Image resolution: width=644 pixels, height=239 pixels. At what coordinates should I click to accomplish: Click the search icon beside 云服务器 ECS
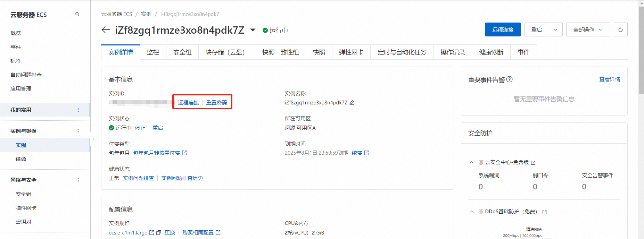click(x=77, y=14)
